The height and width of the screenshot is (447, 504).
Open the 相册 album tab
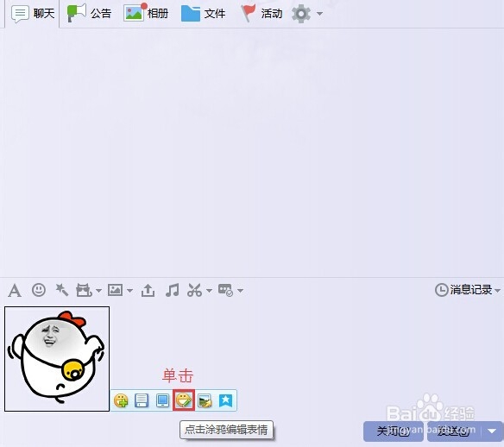(x=146, y=13)
